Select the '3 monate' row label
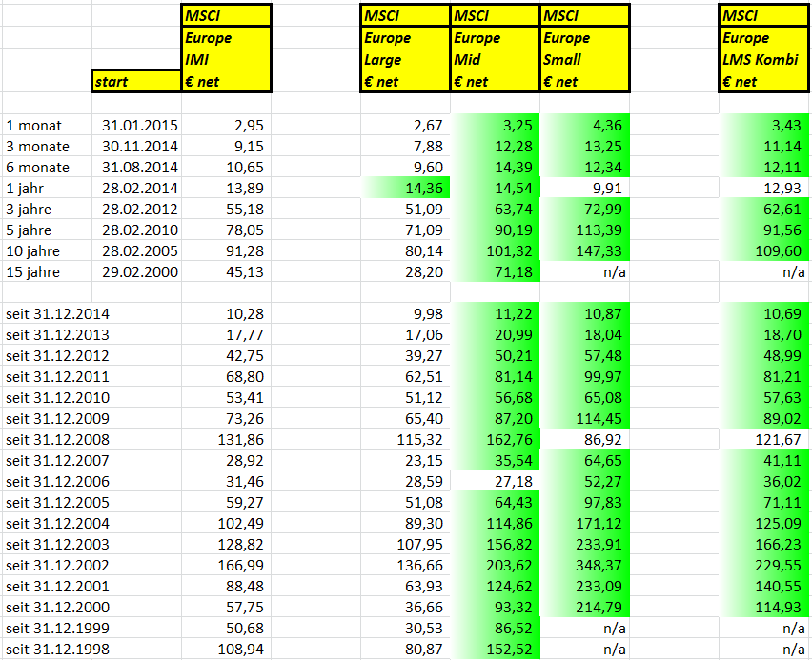This screenshot has height=660, width=812. click(x=37, y=147)
